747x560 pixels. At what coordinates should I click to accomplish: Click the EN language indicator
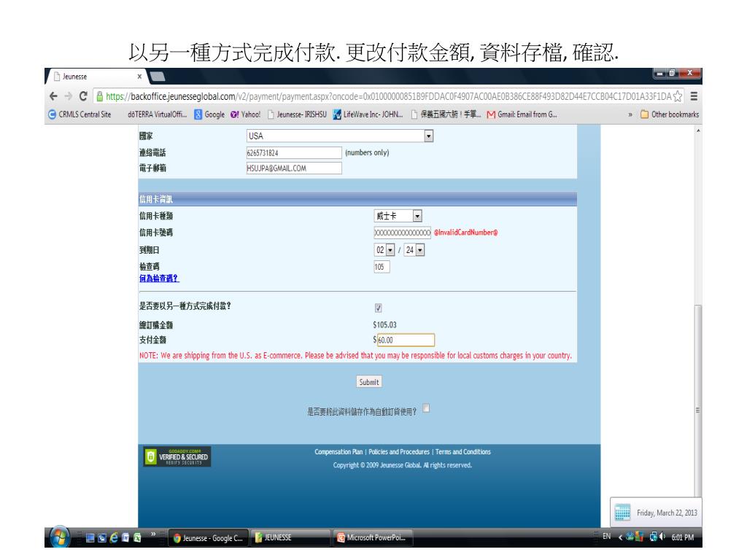click(606, 537)
